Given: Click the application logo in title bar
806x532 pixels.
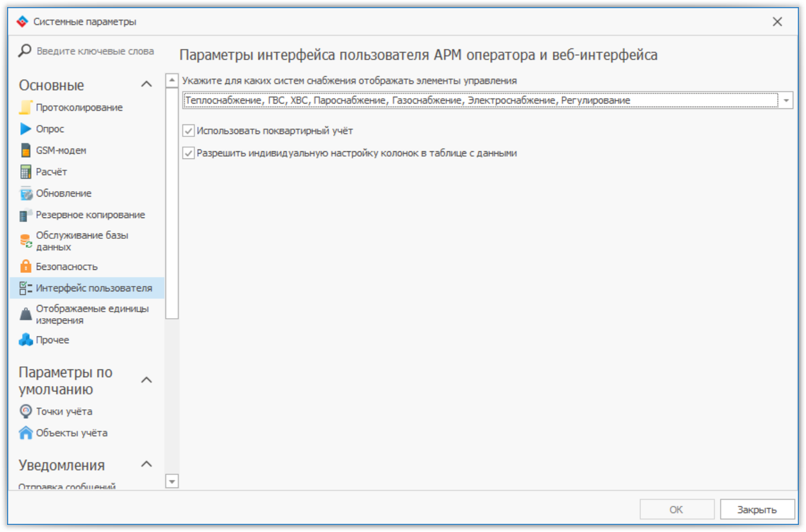Looking at the screenshot, I should (21, 22).
